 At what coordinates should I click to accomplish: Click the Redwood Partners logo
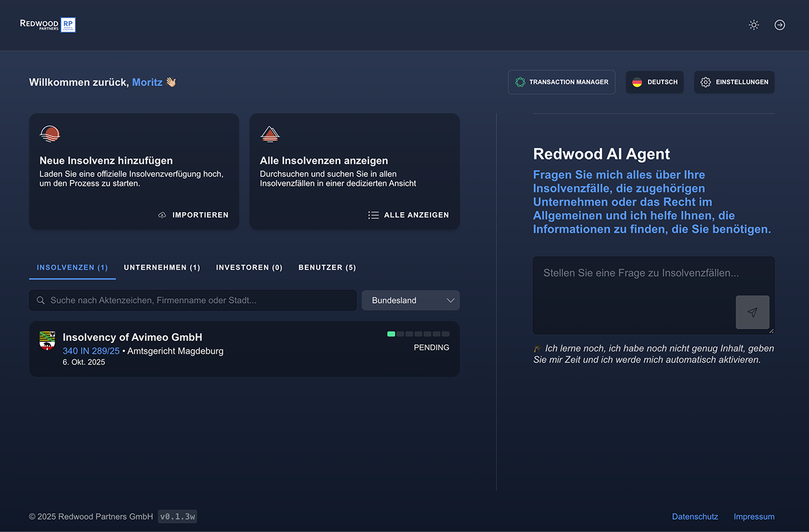48,25
